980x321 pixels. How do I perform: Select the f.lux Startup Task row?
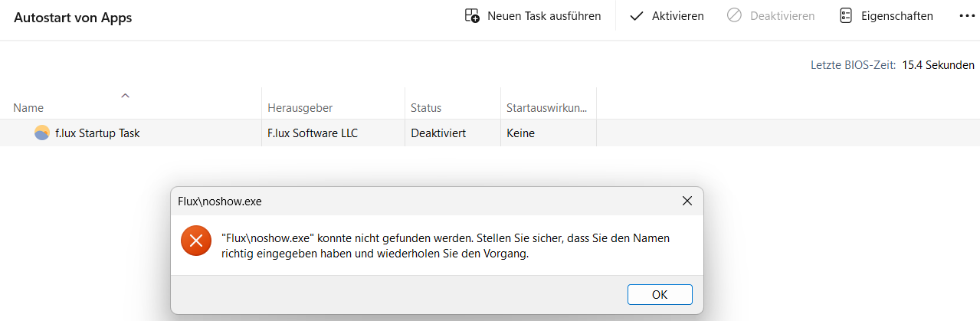(490, 133)
